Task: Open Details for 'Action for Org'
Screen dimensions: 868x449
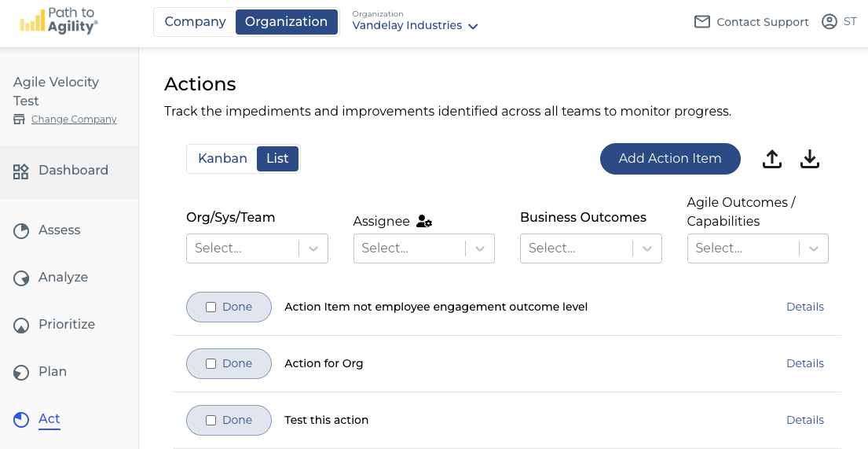Action: pos(805,363)
